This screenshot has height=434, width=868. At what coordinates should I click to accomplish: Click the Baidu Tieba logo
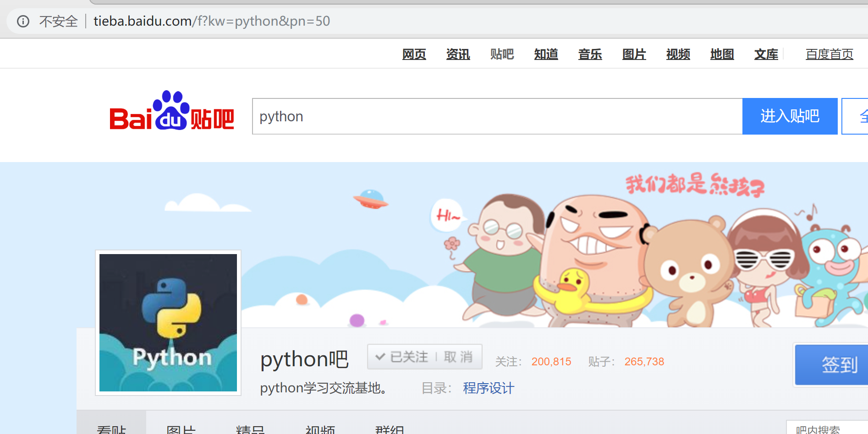pos(172,111)
